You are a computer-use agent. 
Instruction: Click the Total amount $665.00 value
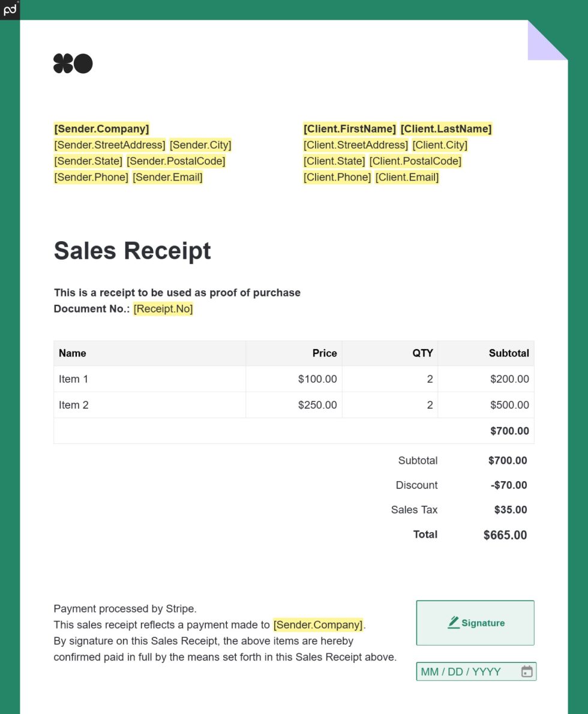coord(505,534)
